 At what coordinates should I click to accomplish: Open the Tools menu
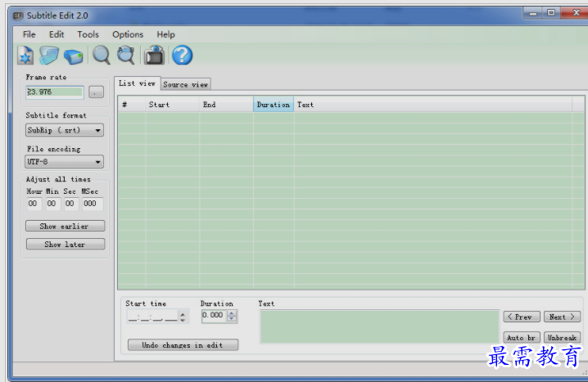tap(88, 34)
